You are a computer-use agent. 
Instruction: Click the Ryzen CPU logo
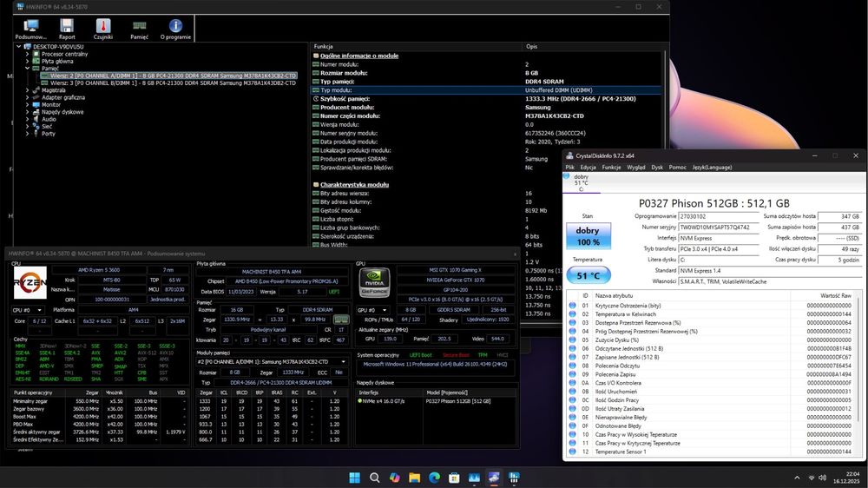coord(30,282)
